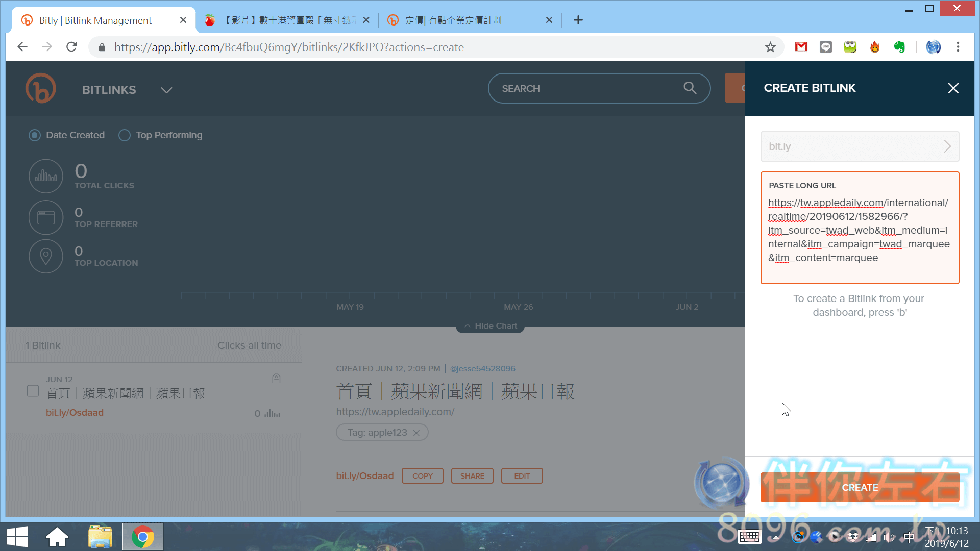Screen dimensions: 980x551
Task: Open the LINE extension icon
Action: coord(825,47)
